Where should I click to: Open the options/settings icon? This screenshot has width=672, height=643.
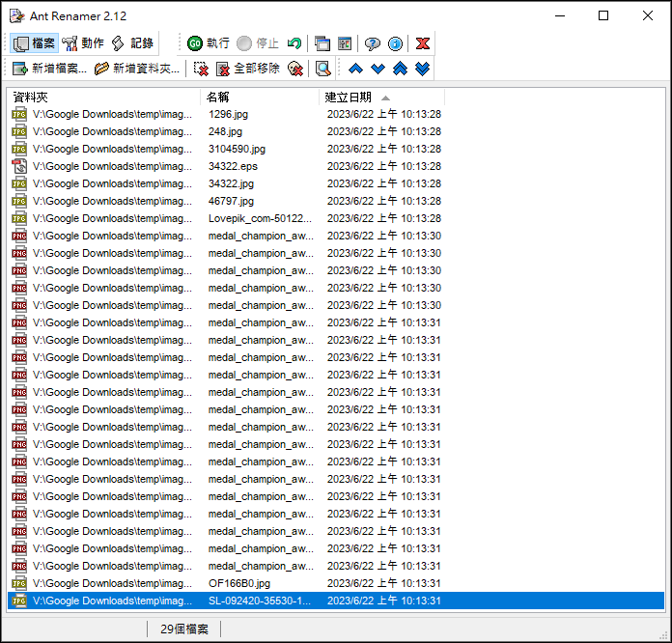pos(345,43)
